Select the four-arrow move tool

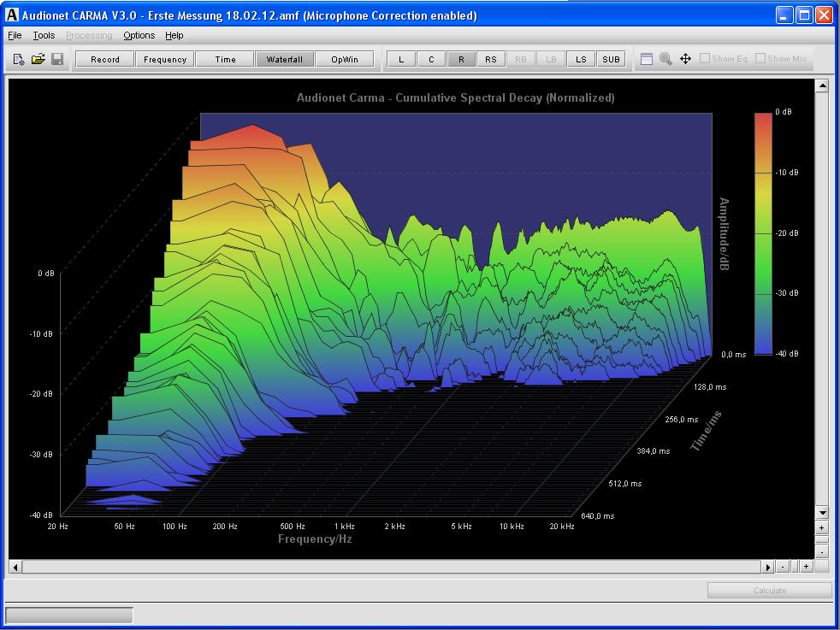pos(685,59)
